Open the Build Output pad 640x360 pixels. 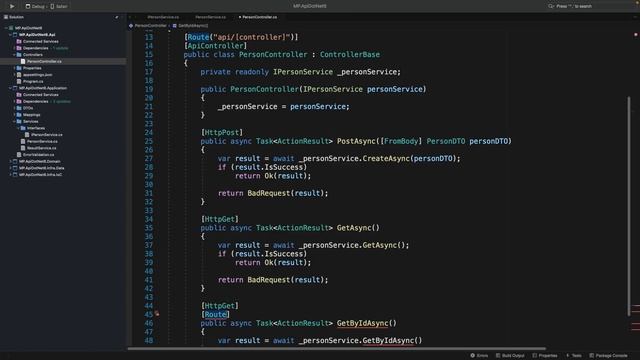pos(510,356)
